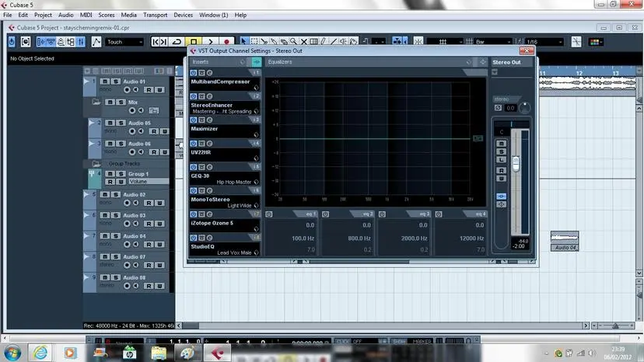
Task: Expand the Mix folder track icon
Action: pyautogui.click(x=96, y=102)
